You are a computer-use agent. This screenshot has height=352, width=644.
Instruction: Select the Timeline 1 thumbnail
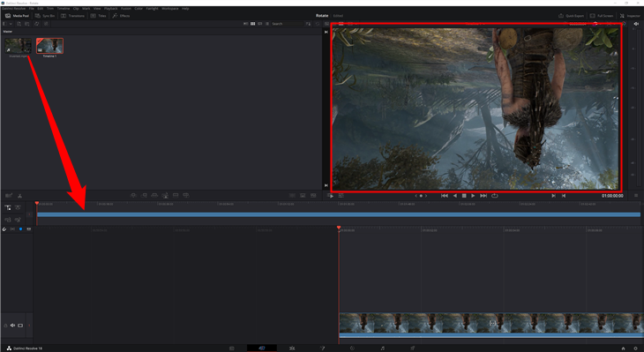[49, 46]
